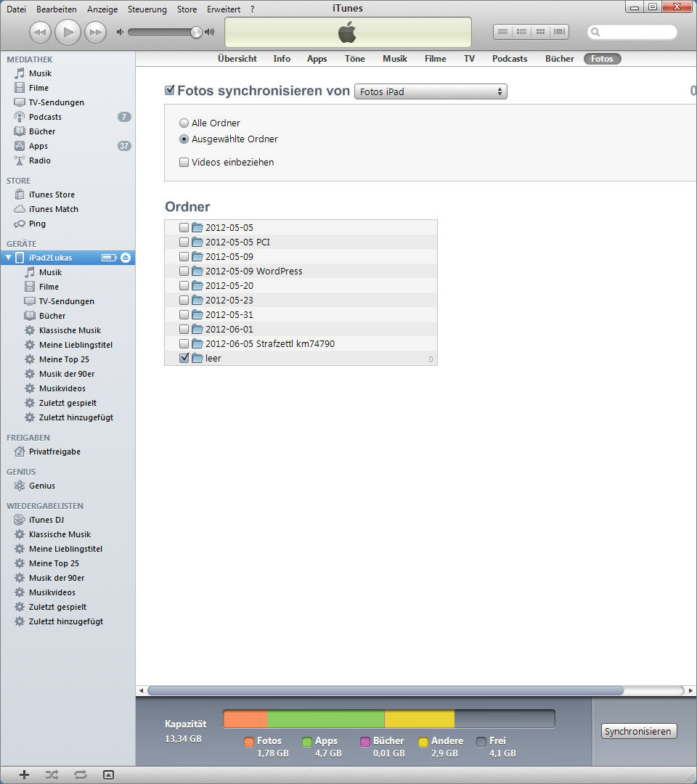
Task: Switch to grid view icon
Action: tap(540, 32)
